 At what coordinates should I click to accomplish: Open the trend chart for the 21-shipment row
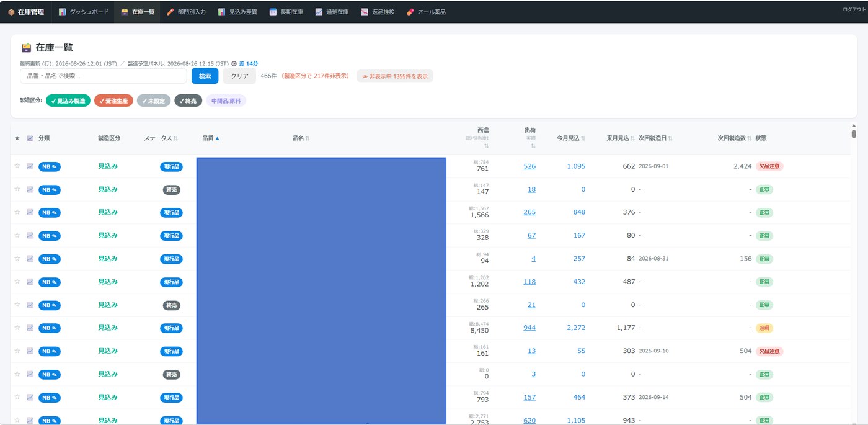coord(30,305)
